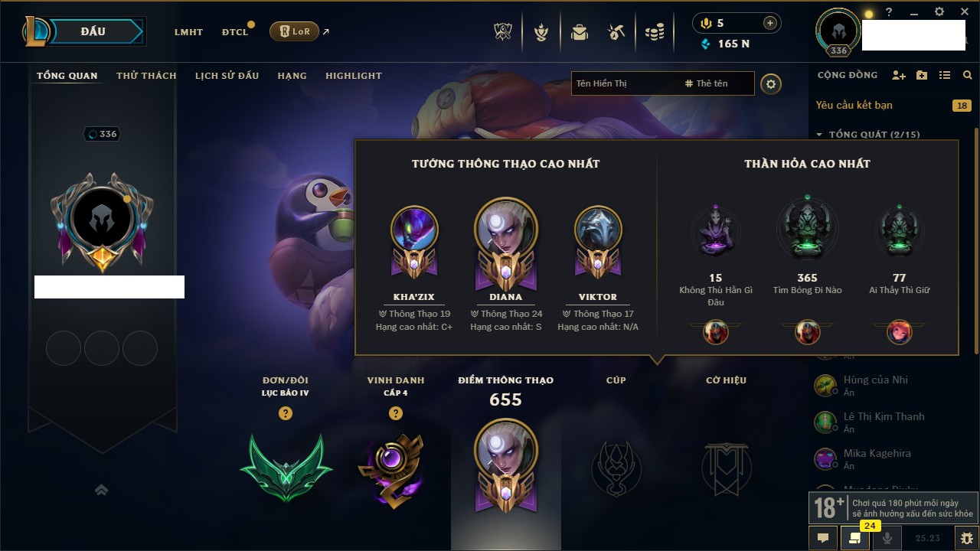Toggle the microphone mute button
The width and height of the screenshot is (980, 551).
click(887, 538)
